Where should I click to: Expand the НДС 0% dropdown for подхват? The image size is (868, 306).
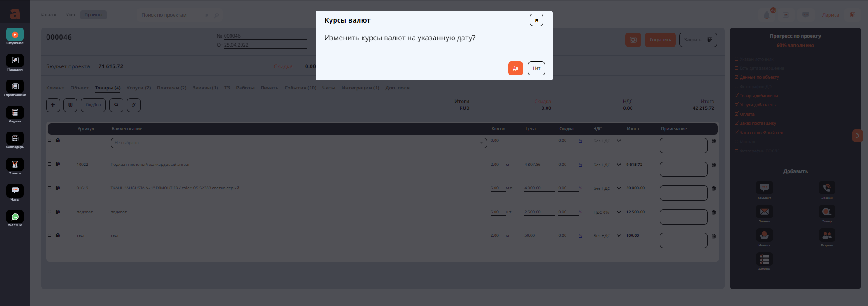(619, 212)
